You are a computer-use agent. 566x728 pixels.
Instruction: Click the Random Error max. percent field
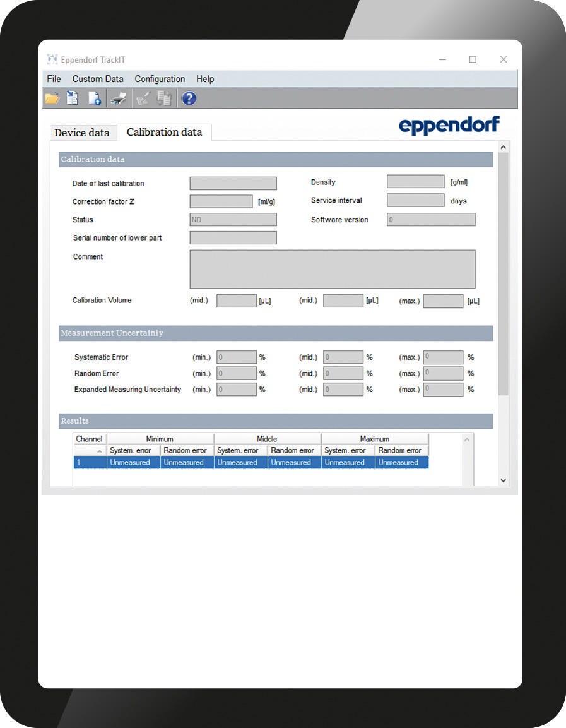443,373
